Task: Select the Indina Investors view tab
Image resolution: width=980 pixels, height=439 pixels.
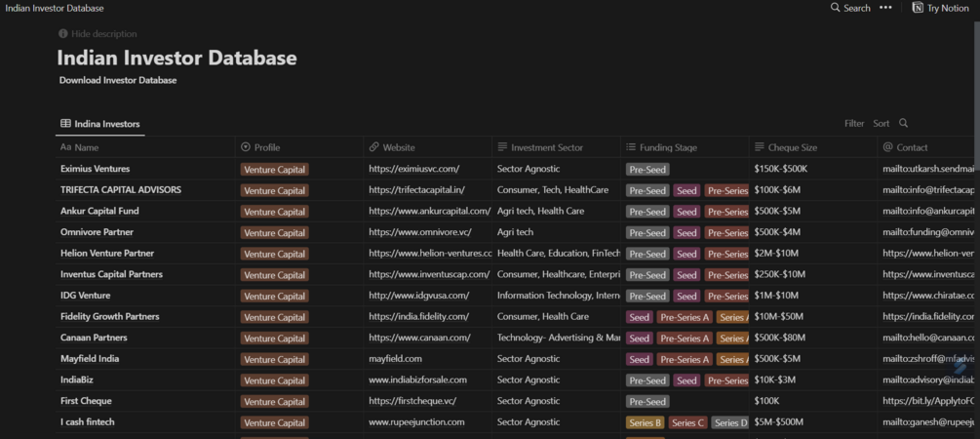Action: [106, 124]
